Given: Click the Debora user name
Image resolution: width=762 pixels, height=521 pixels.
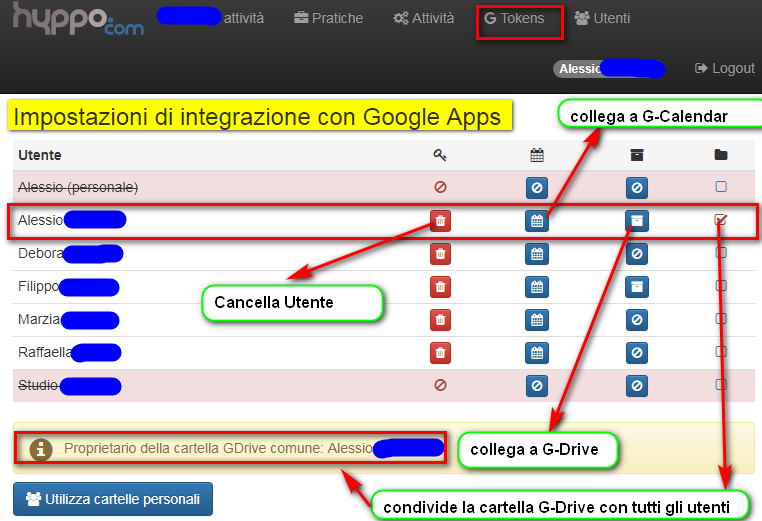Looking at the screenshot, I should click(41, 253).
